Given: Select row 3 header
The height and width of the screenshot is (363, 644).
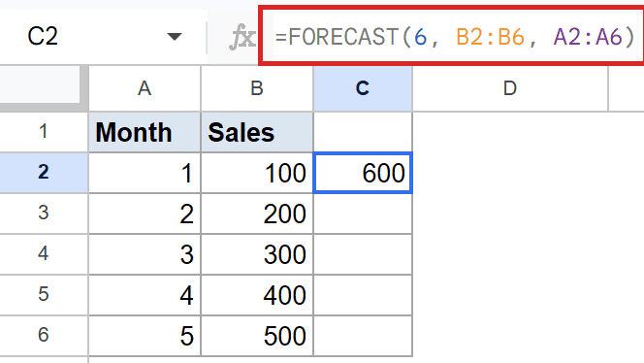Looking at the screenshot, I should 44,213.
